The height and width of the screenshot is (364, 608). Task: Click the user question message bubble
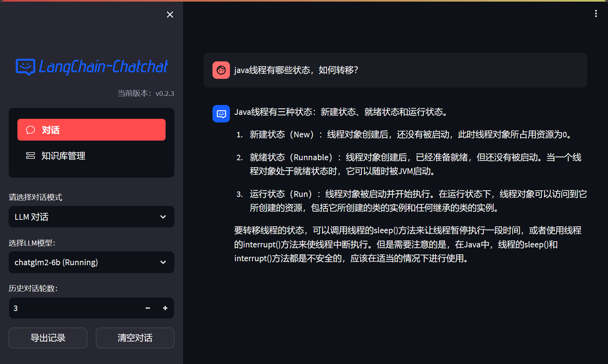(395, 70)
